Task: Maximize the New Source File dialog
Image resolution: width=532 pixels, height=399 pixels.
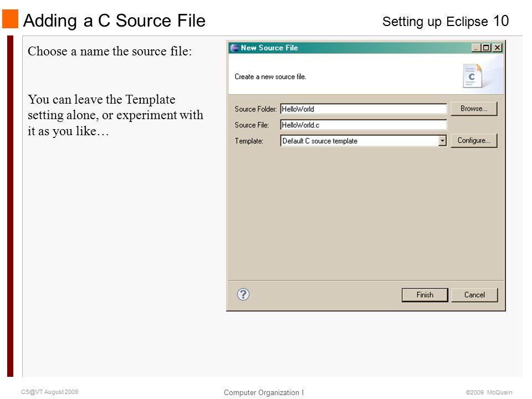Action: tap(486, 48)
